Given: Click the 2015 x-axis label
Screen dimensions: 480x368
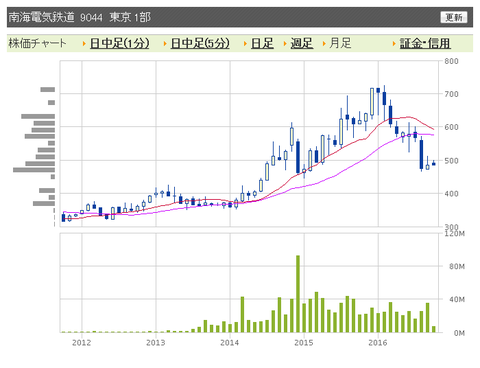Looking at the screenshot, I should click(304, 343).
